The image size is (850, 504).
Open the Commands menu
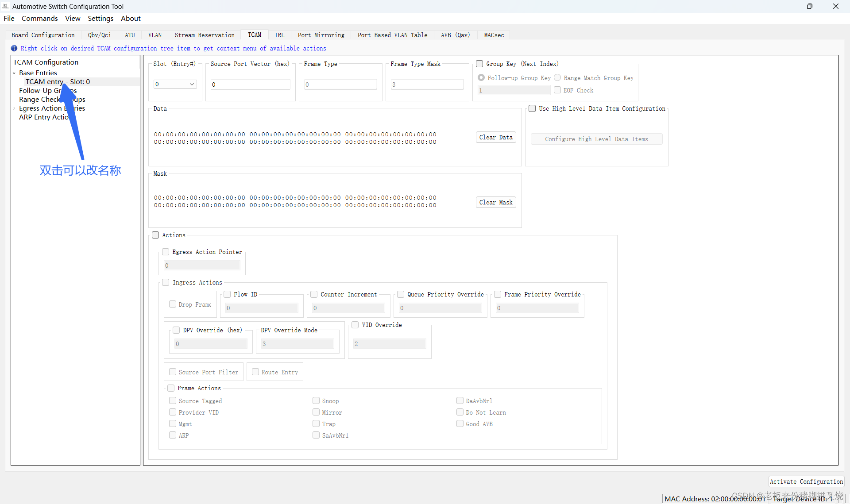[39, 18]
